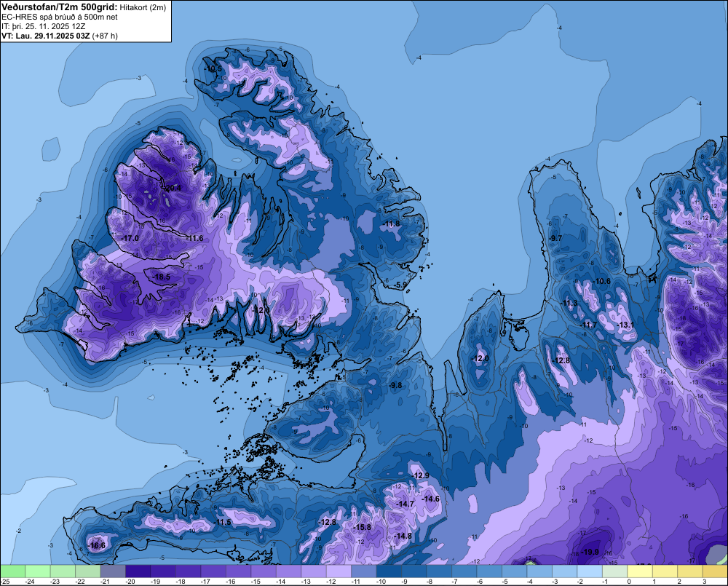Select the -10.5 label at the northern tip
728x586 pixels.
click(213, 68)
